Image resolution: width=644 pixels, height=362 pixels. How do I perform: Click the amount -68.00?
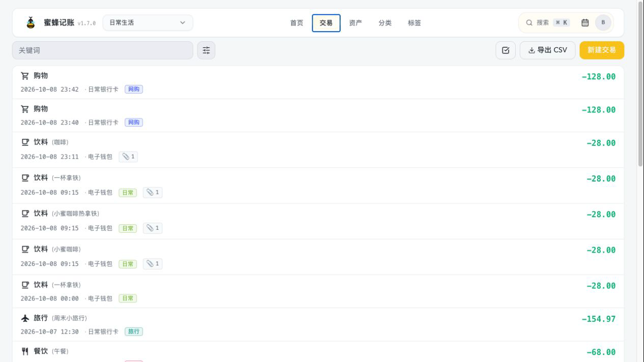coord(601,352)
